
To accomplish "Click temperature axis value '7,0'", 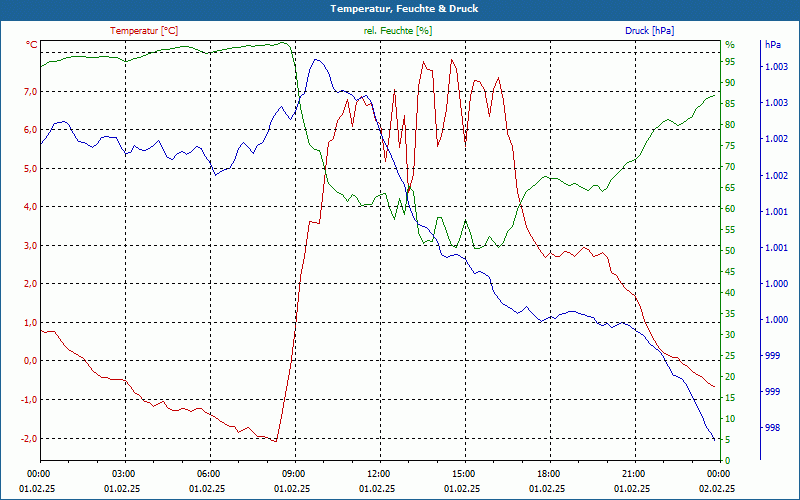I will click(29, 92).
